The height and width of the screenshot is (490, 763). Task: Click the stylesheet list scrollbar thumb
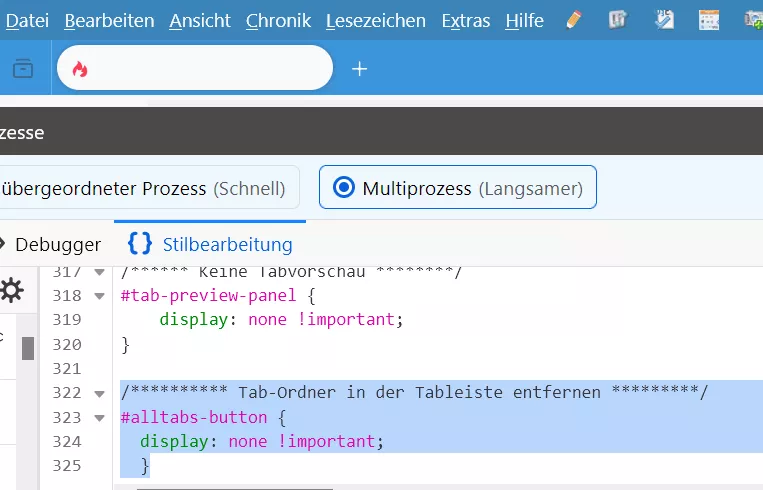coord(28,348)
